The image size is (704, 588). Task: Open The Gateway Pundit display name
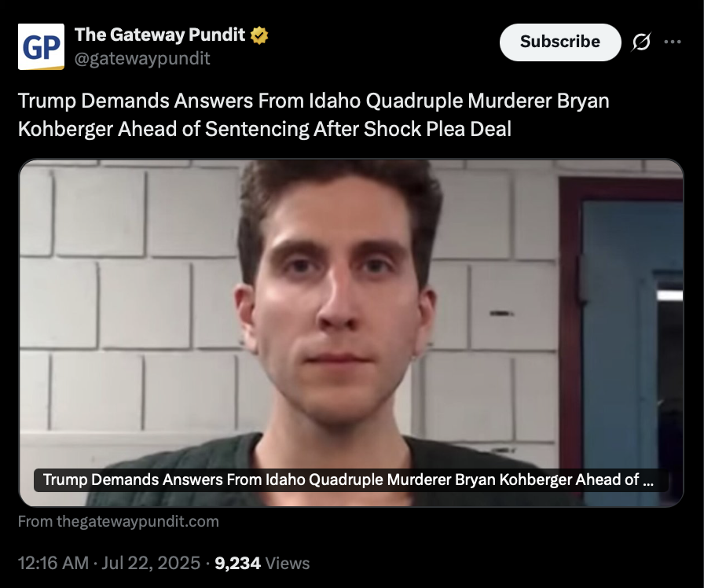pyautogui.click(x=159, y=35)
